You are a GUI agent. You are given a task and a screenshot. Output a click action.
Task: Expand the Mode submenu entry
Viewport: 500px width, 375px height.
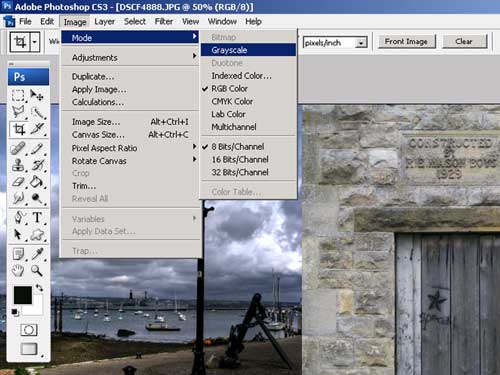[x=130, y=38]
